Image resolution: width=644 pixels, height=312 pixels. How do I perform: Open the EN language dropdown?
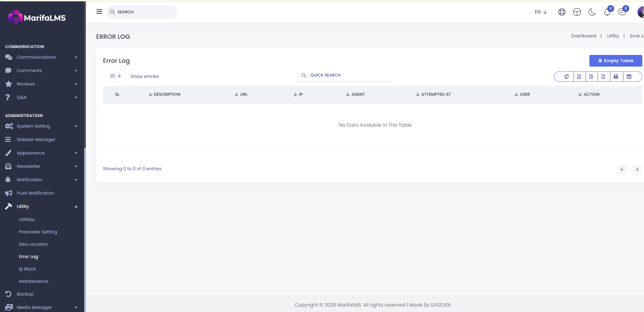pyautogui.click(x=541, y=12)
